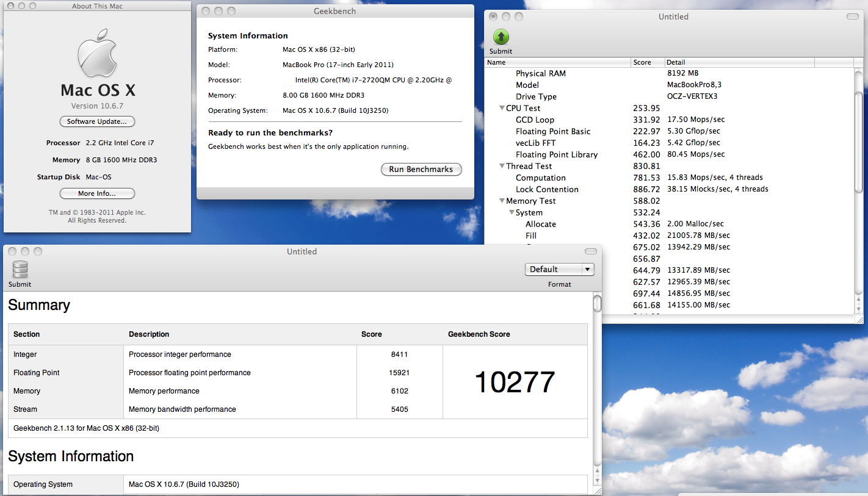Viewport: 868px width, 496px height.
Task: Click the Stream score 5405
Action: point(400,409)
